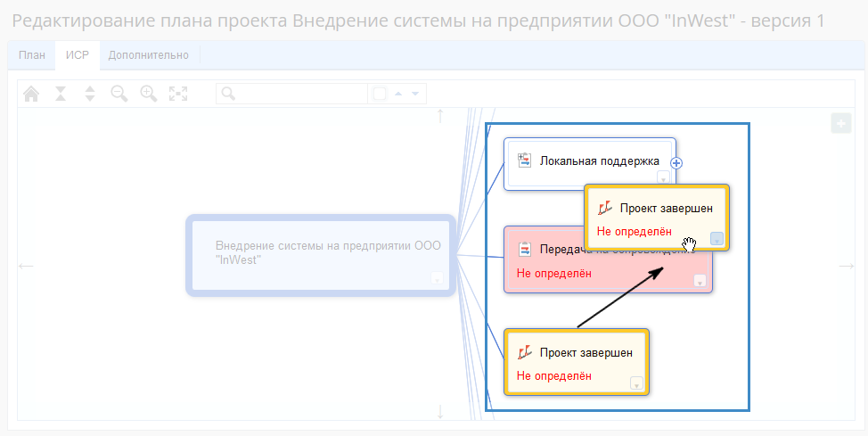868x436 pixels.
Task: Open dropdown on Локальная поддержка node
Action: click(x=663, y=178)
